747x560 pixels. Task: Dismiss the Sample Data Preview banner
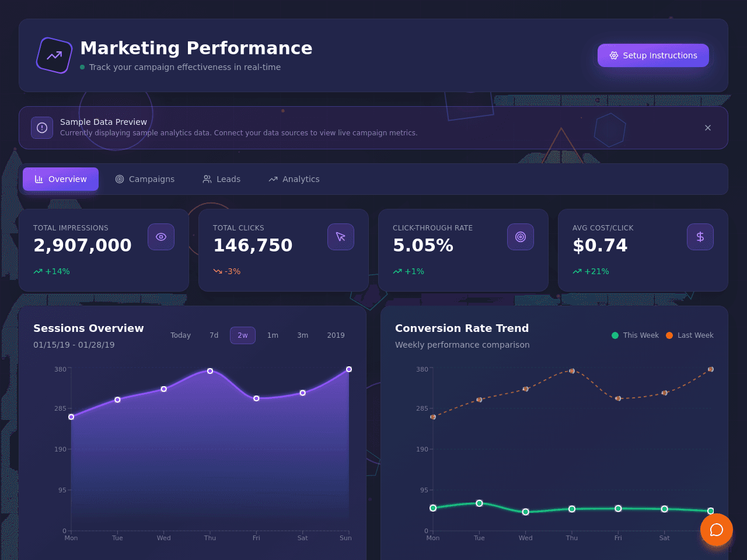pos(708,128)
